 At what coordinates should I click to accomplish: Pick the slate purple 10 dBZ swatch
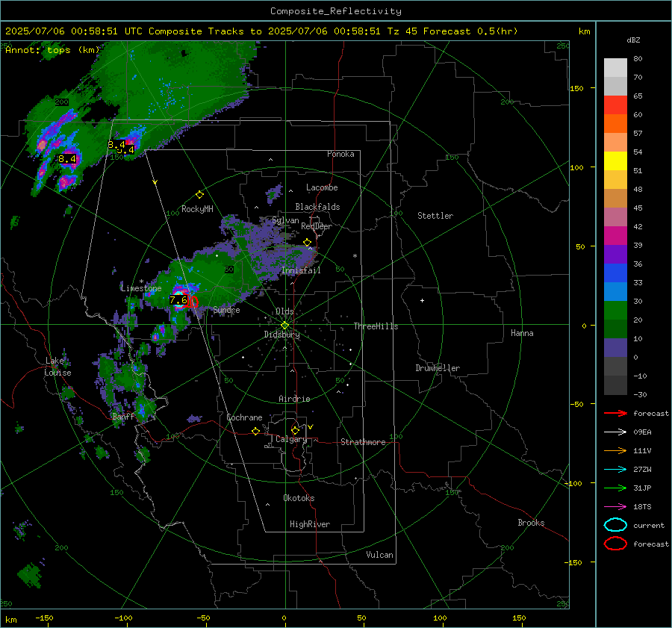coord(615,347)
